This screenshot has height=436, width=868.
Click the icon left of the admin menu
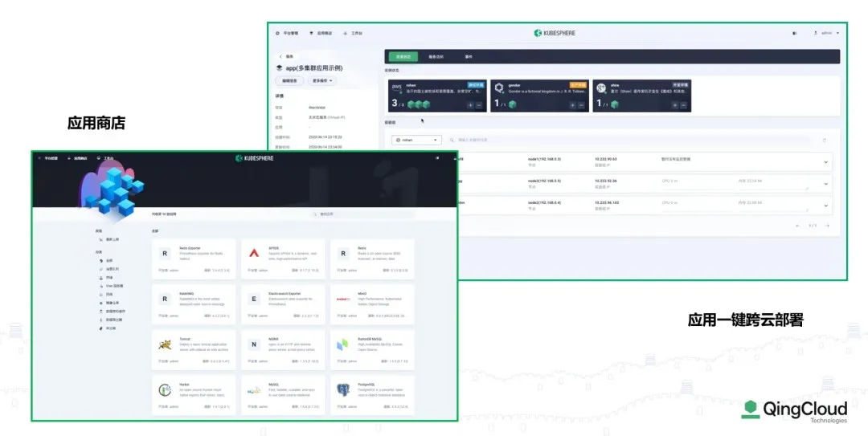point(794,33)
